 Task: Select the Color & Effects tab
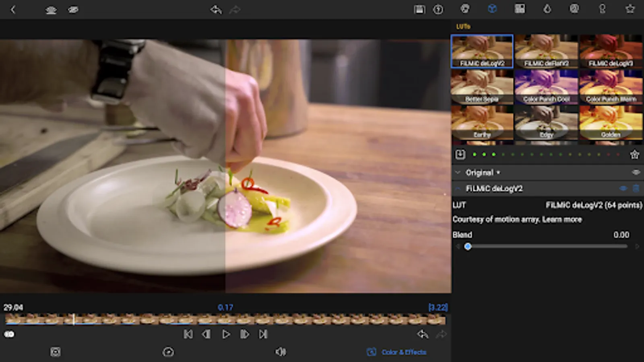point(396,352)
